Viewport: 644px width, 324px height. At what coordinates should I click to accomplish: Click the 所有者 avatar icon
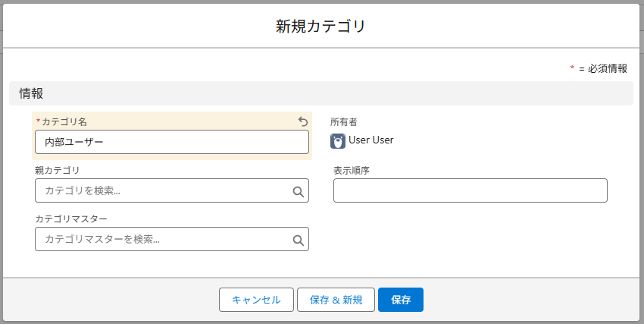coord(338,140)
